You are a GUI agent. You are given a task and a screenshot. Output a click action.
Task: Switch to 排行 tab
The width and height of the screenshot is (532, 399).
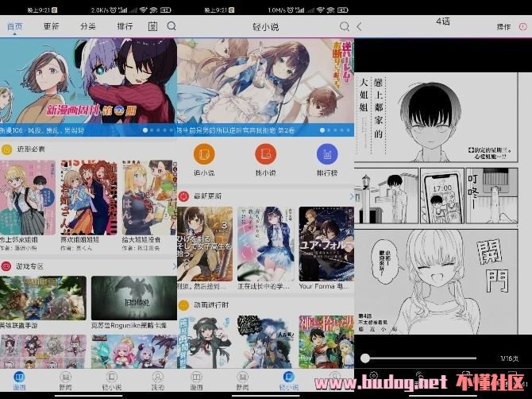[125, 26]
